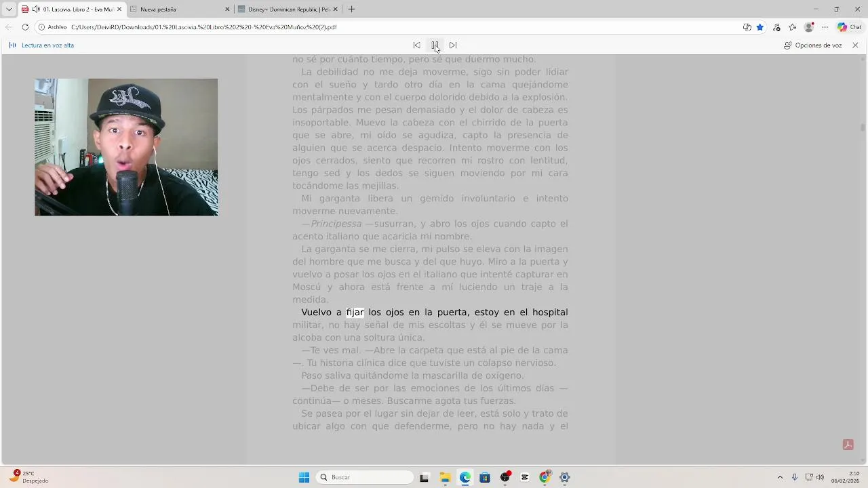Viewport: 868px width, 488px height.
Task: Skip to next paragraph in read aloud
Action: 453,45
